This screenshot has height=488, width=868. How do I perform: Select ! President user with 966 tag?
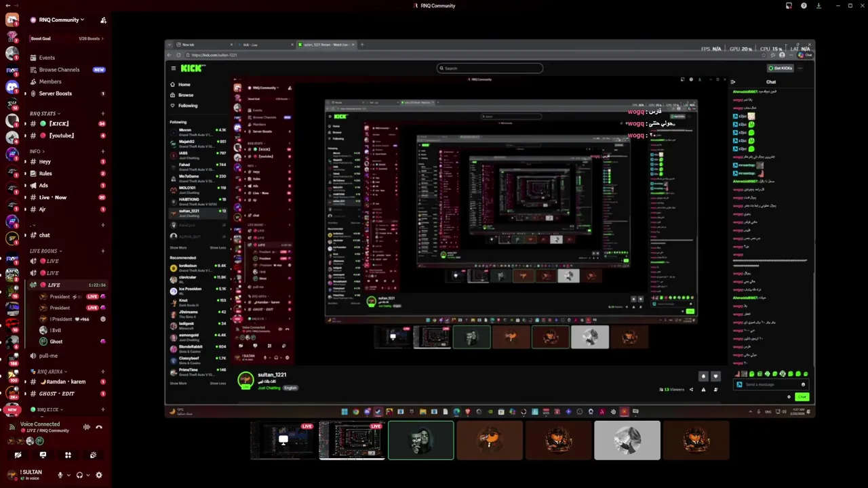72,319
